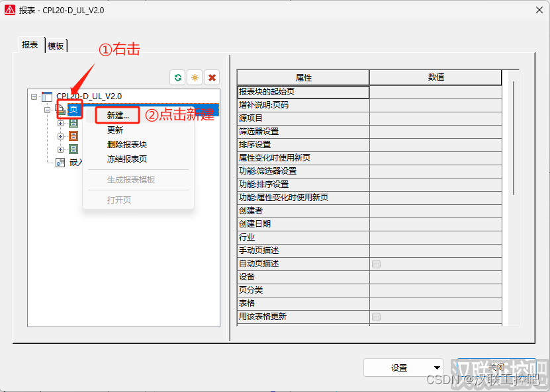Click 冻结报表页 in the context menu
The height and width of the screenshot is (392, 550).
(x=126, y=159)
